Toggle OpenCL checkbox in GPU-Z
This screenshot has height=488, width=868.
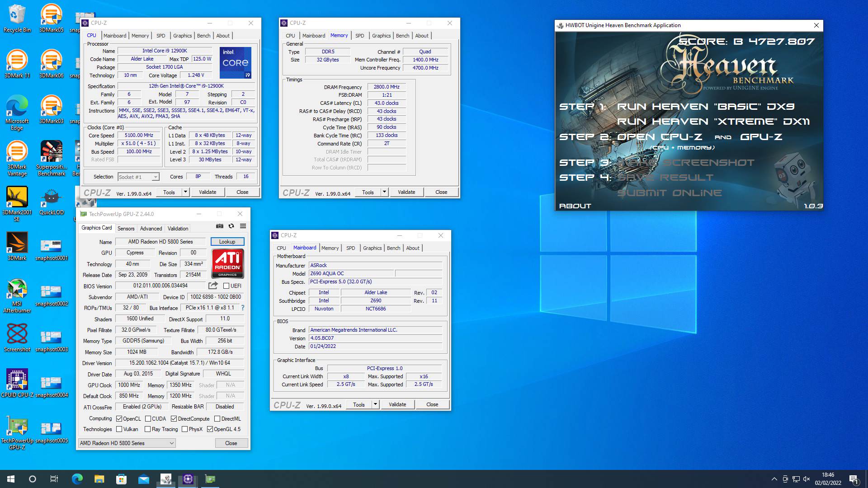(119, 419)
